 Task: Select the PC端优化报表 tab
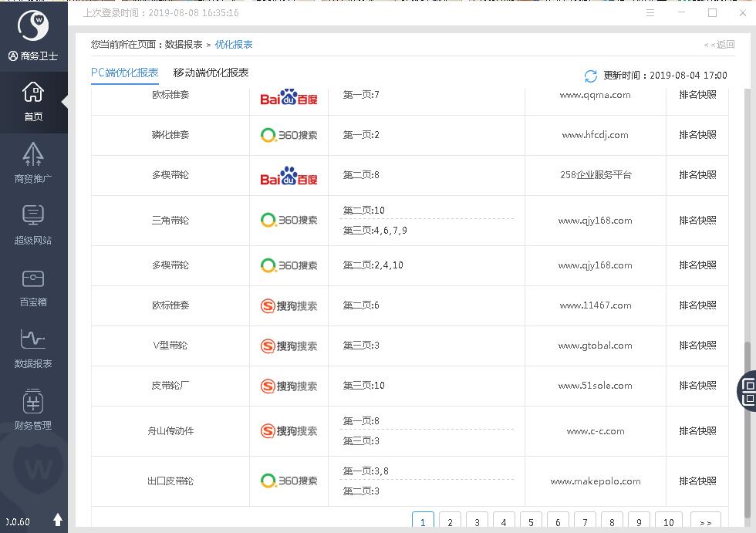click(124, 73)
